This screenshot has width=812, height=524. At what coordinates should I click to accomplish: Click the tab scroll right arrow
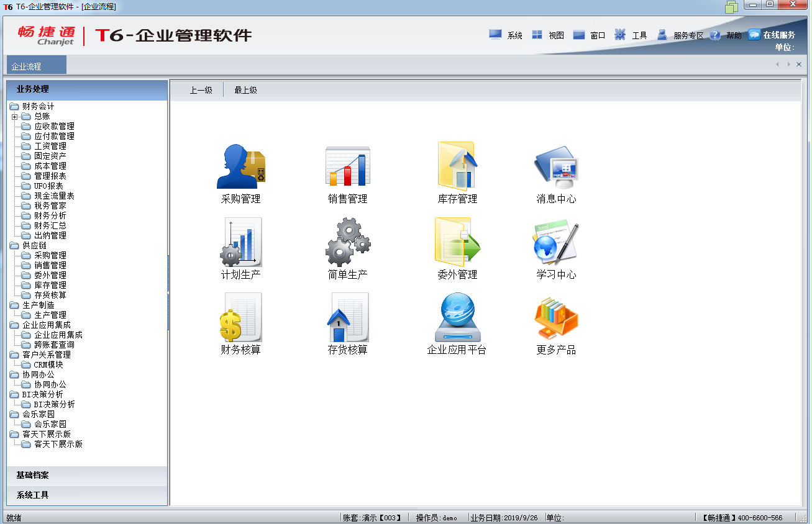click(x=788, y=65)
